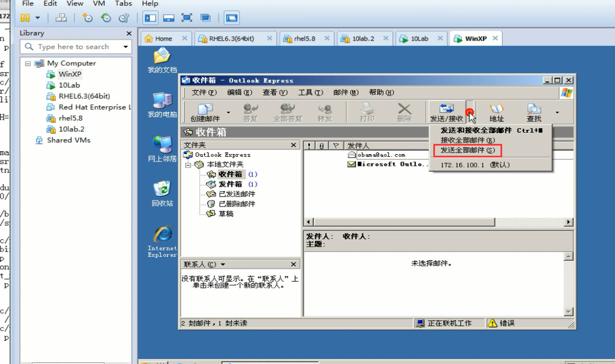Open 我的电脑 (My Computer) desktop icon
This screenshot has height=364, width=615.
pos(162,105)
